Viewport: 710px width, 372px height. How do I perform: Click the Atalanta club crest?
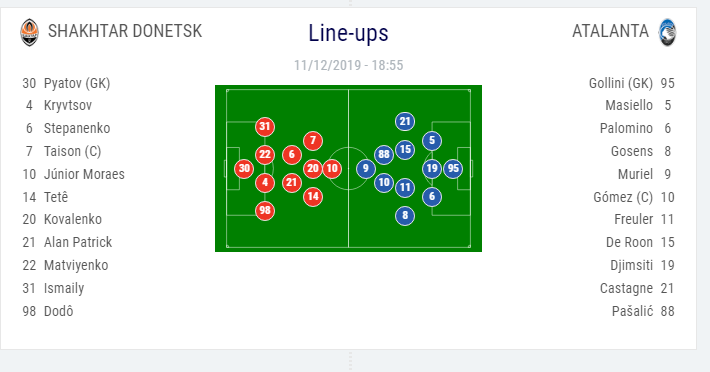click(667, 32)
